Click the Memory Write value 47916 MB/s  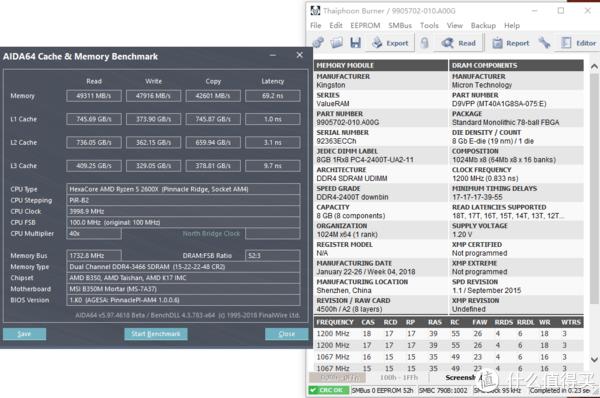click(x=153, y=96)
